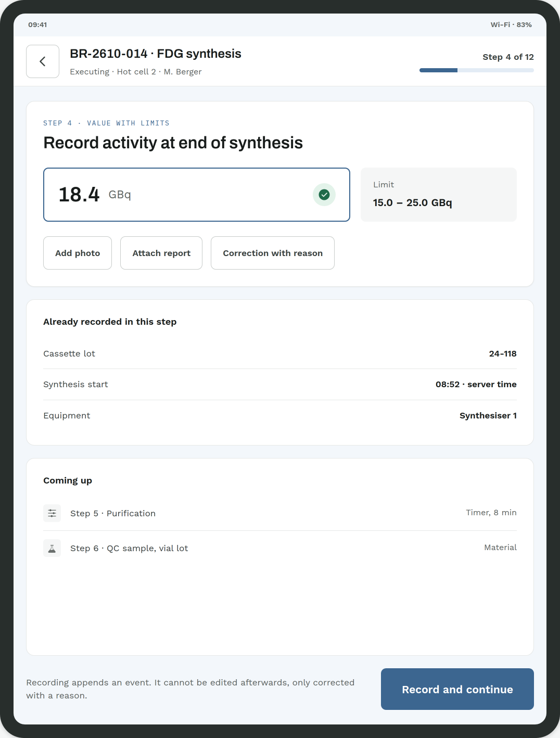
Task: Click the Cassette lot value '24-118'
Action: (503, 353)
